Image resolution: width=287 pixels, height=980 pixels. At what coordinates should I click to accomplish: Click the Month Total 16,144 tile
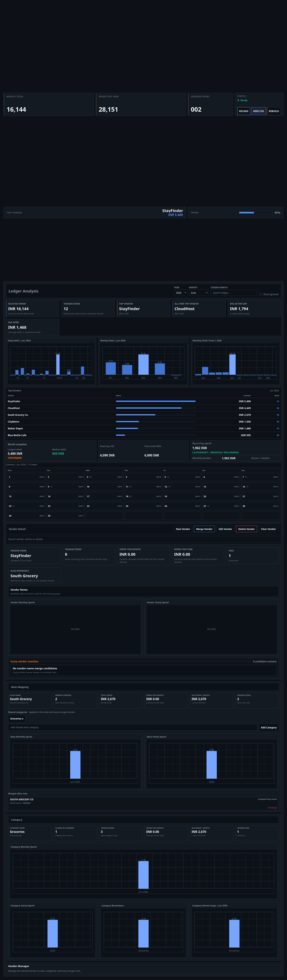point(49,104)
